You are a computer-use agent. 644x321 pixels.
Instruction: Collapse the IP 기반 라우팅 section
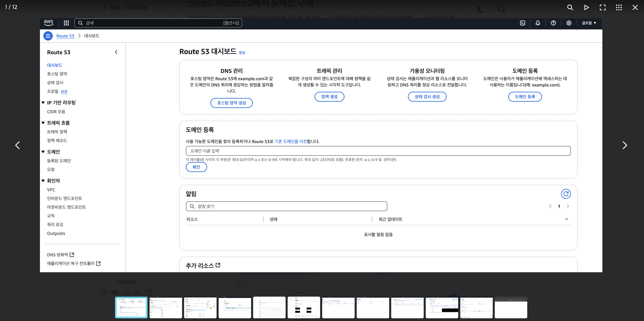[x=43, y=103]
